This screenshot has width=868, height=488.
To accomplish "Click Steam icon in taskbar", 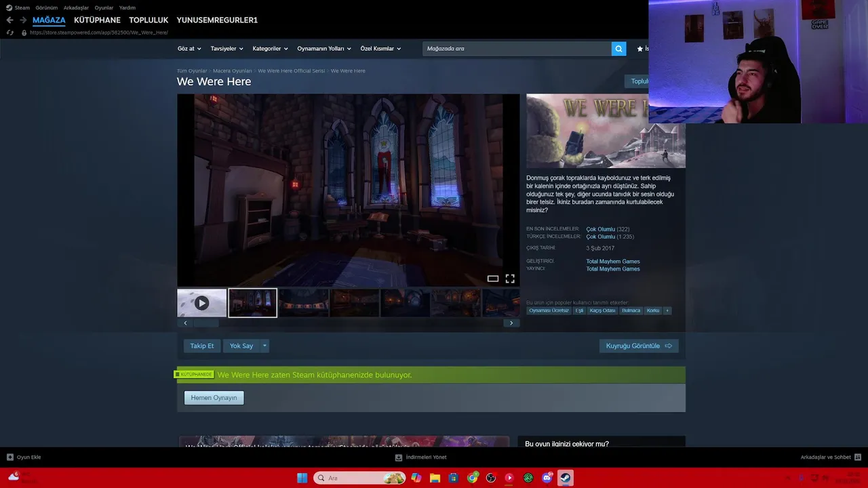I will tap(565, 478).
